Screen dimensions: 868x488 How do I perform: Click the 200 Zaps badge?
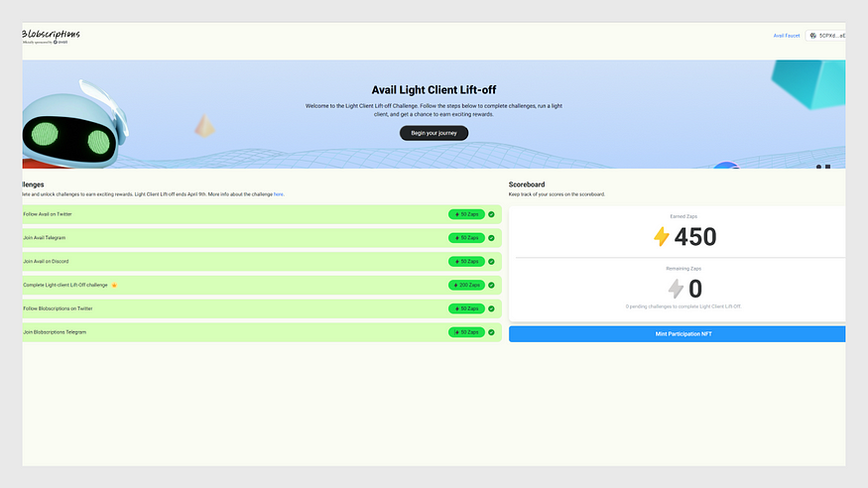(x=466, y=285)
